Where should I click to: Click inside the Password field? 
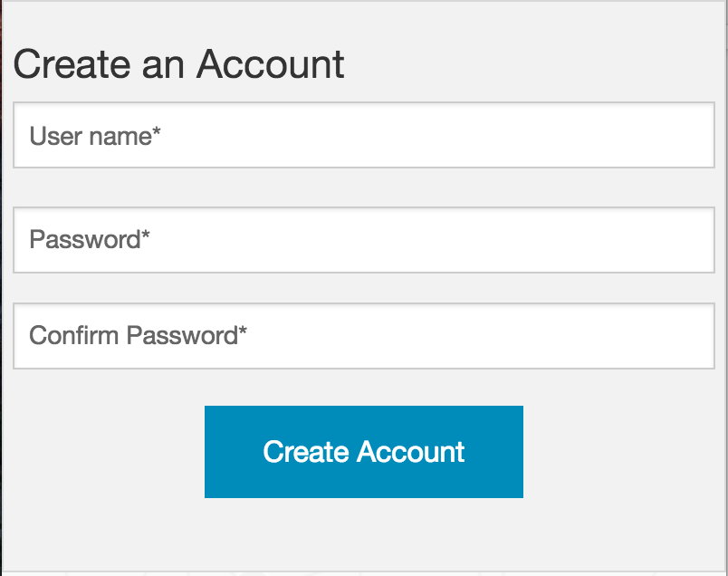click(x=362, y=239)
